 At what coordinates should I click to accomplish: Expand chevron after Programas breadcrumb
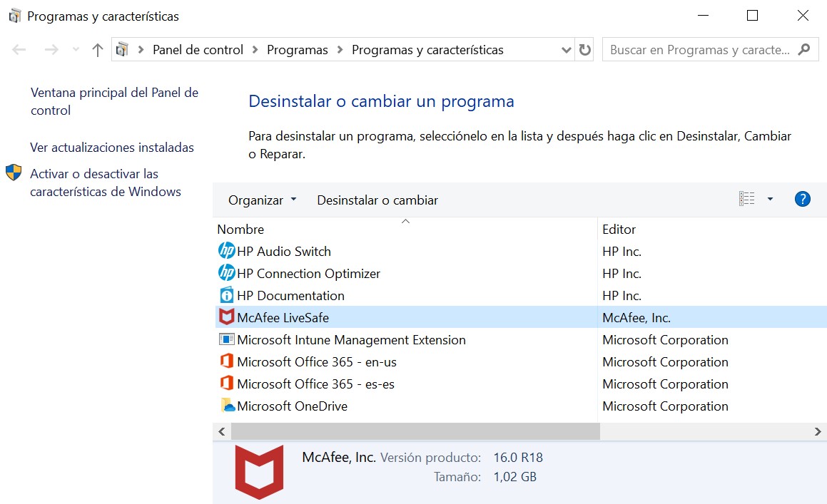[x=340, y=50]
